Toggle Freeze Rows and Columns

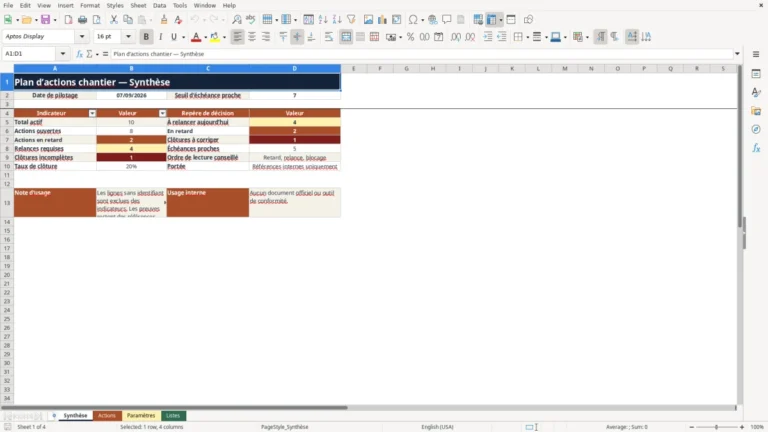[x=491, y=20]
